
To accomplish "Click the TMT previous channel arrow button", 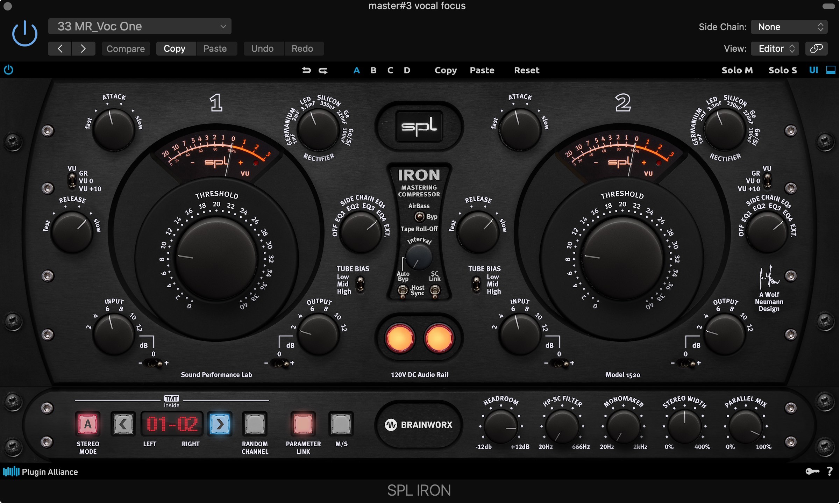I will coord(123,424).
